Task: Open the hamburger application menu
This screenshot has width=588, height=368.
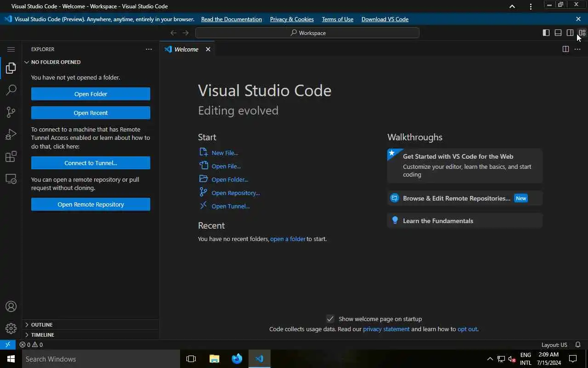Action: click(11, 49)
